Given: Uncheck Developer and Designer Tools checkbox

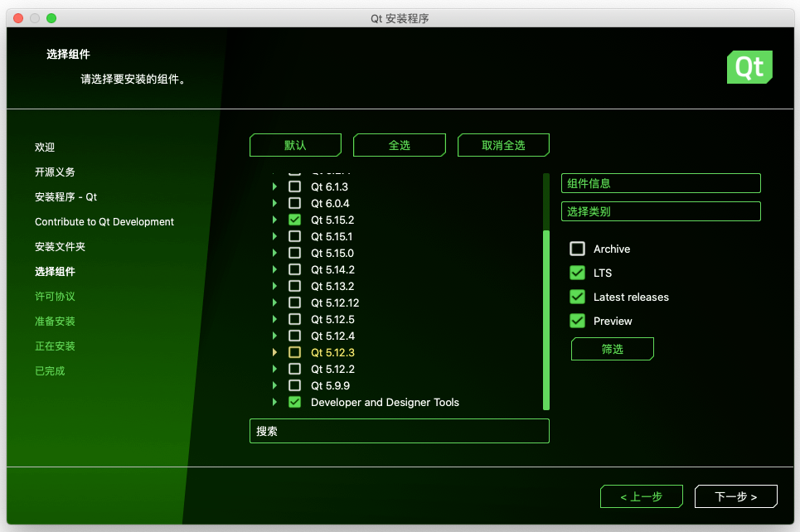Looking at the screenshot, I should coord(294,402).
